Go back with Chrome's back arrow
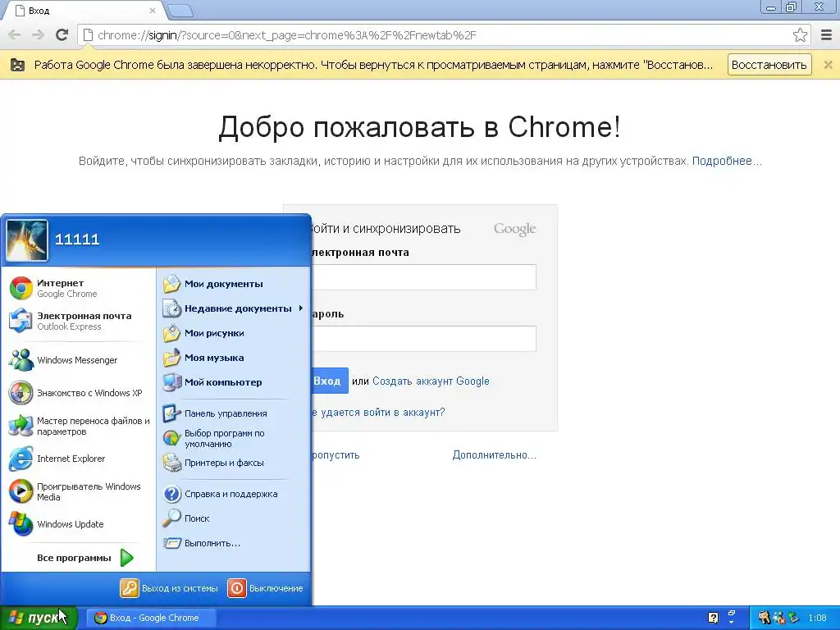 [15, 34]
